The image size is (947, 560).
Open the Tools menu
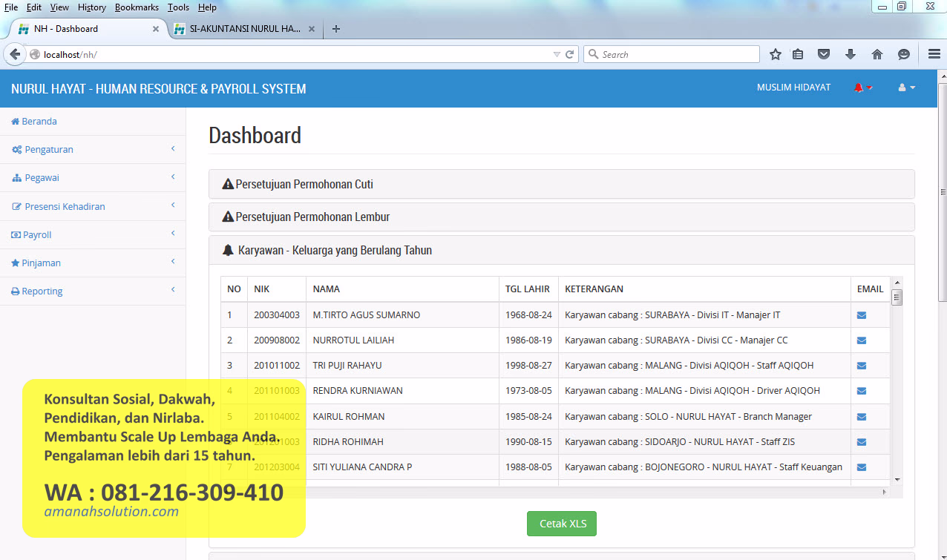tap(178, 7)
